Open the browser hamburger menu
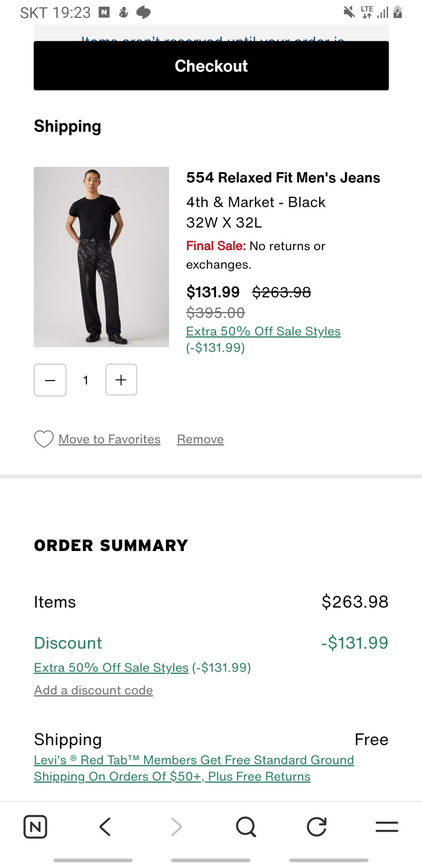Viewport: 422px width, 868px height. click(x=387, y=827)
